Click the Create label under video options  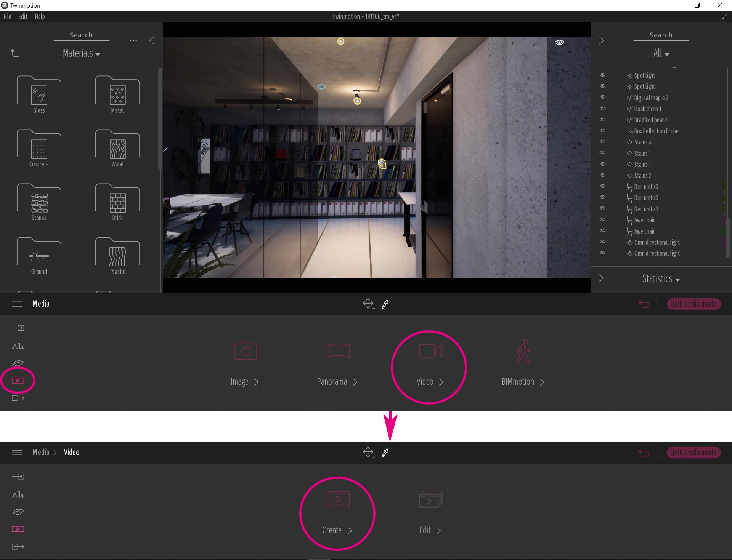coord(332,530)
